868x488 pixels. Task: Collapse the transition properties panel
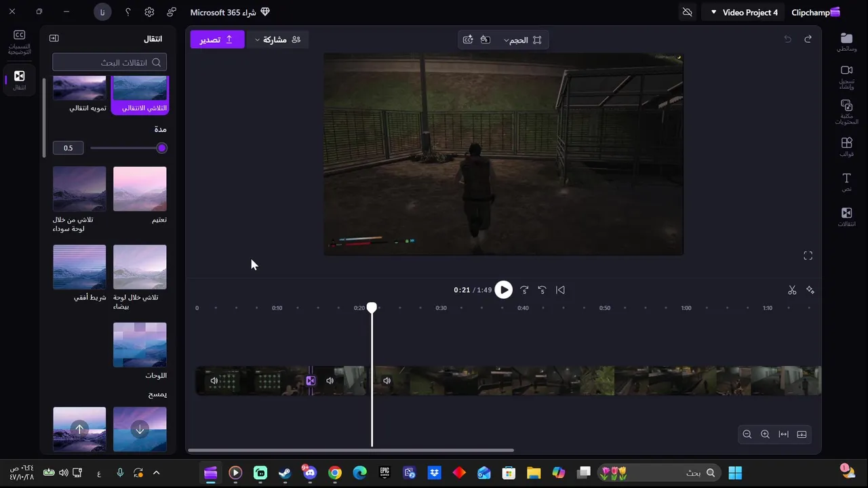(x=54, y=39)
